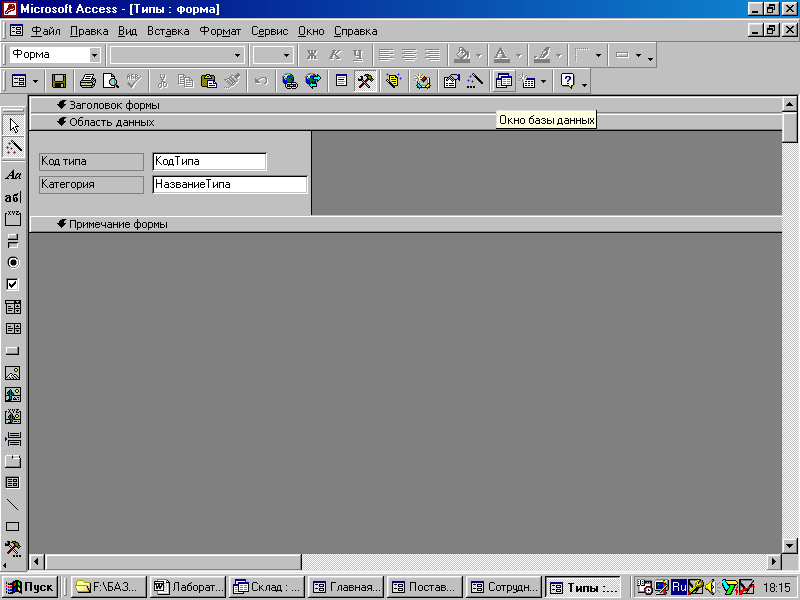Open the object selector combo 'Форма'
The width and height of the screenshot is (800, 600).
pos(94,55)
